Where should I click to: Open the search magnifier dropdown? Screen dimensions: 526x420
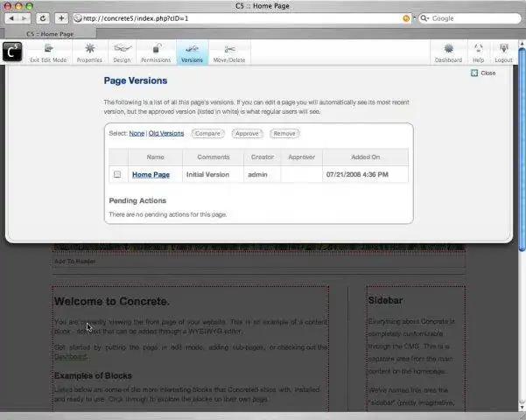[424, 18]
